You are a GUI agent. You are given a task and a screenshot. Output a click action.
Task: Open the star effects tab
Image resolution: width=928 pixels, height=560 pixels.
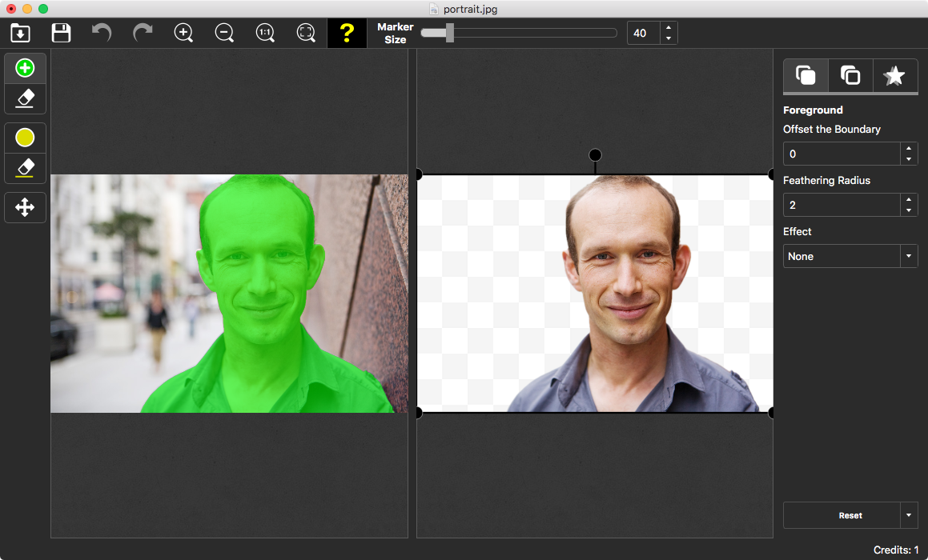894,75
